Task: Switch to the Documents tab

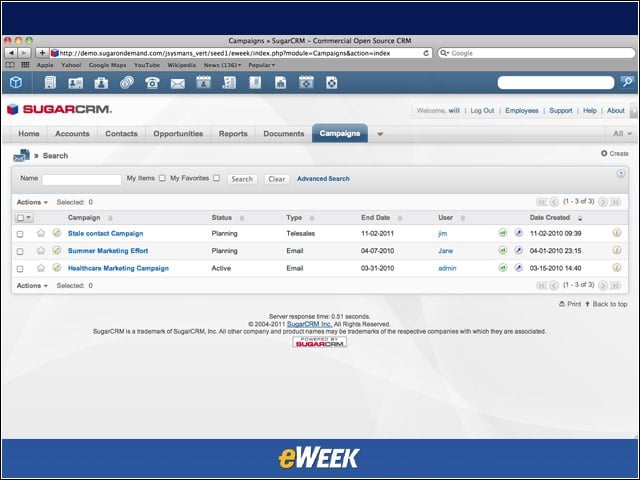Action: coord(284,133)
